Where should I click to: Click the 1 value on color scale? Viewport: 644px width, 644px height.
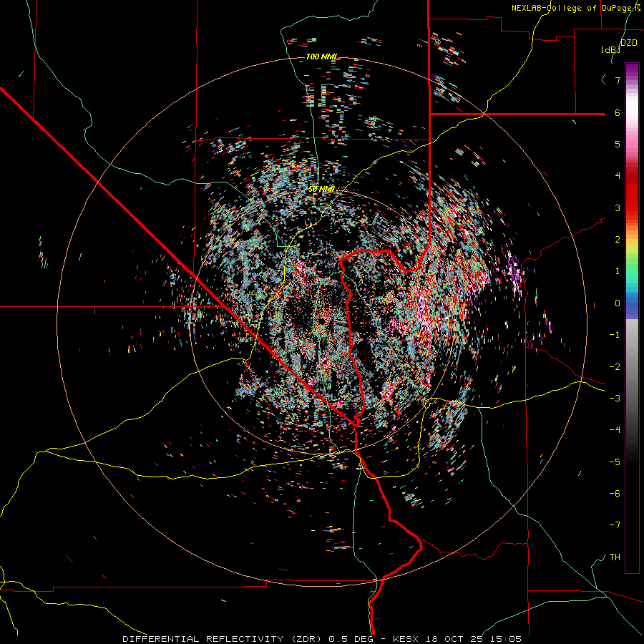pyautogui.click(x=618, y=271)
